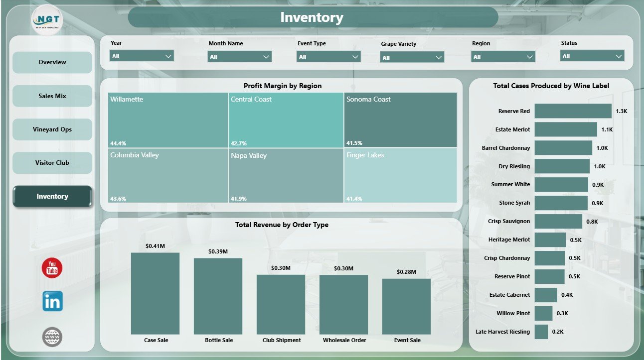Click the Bottle Sale revenue bar
This screenshot has height=360, width=644.
click(218, 296)
